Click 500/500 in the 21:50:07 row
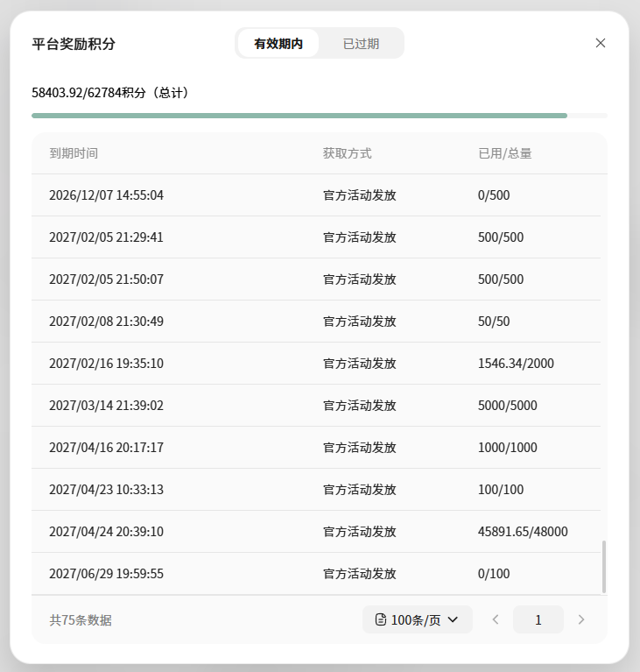 point(500,279)
